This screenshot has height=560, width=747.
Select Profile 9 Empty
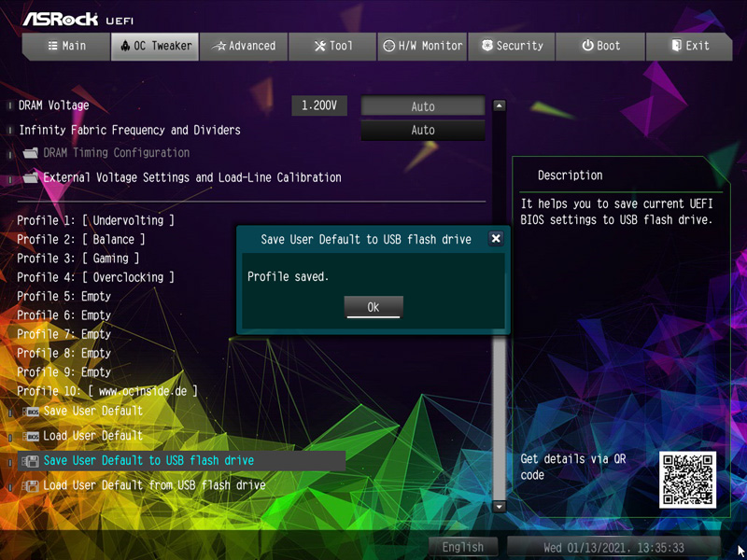point(63,371)
